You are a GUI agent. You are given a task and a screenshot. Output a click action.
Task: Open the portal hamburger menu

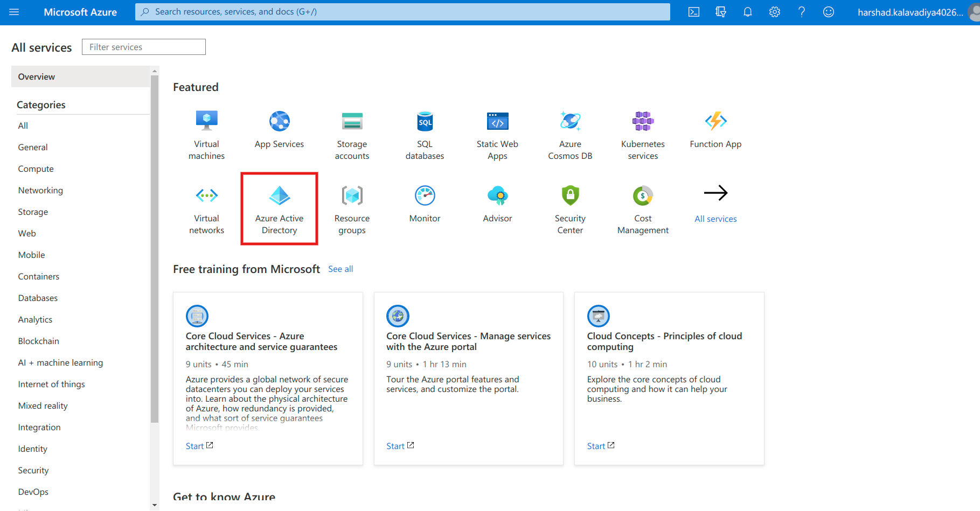tap(14, 12)
